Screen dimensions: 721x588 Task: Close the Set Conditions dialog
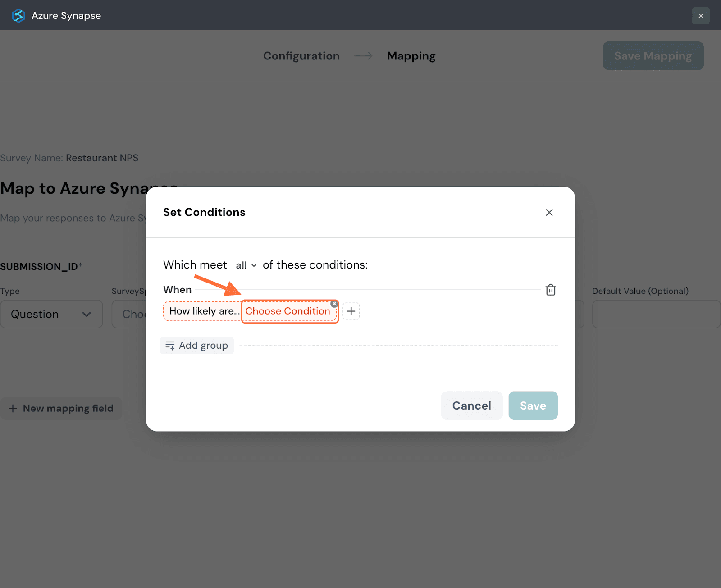tap(549, 212)
